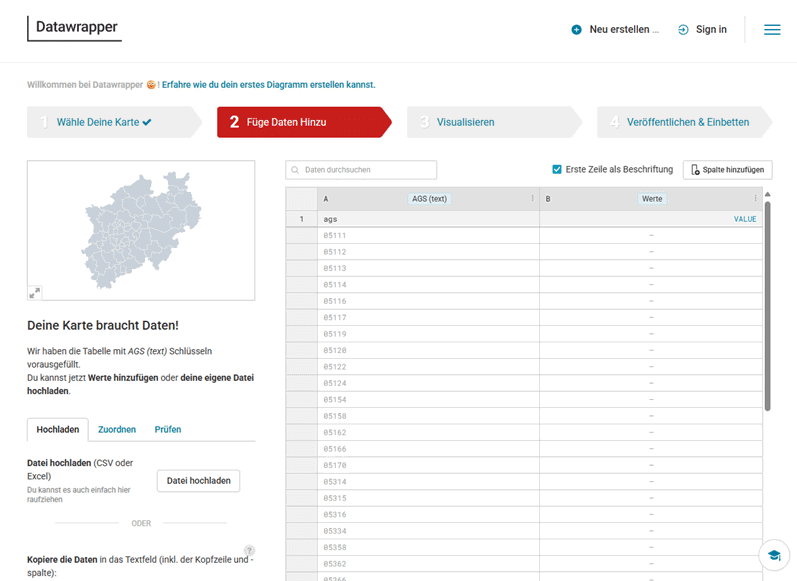Image resolution: width=797 pixels, height=581 pixels.
Task: Expand the map preview with arrows icon
Action: (35, 293)
